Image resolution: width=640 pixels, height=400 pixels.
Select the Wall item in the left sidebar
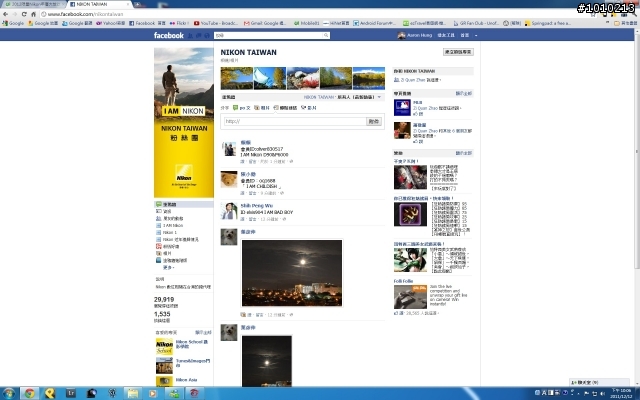point(184,204)
